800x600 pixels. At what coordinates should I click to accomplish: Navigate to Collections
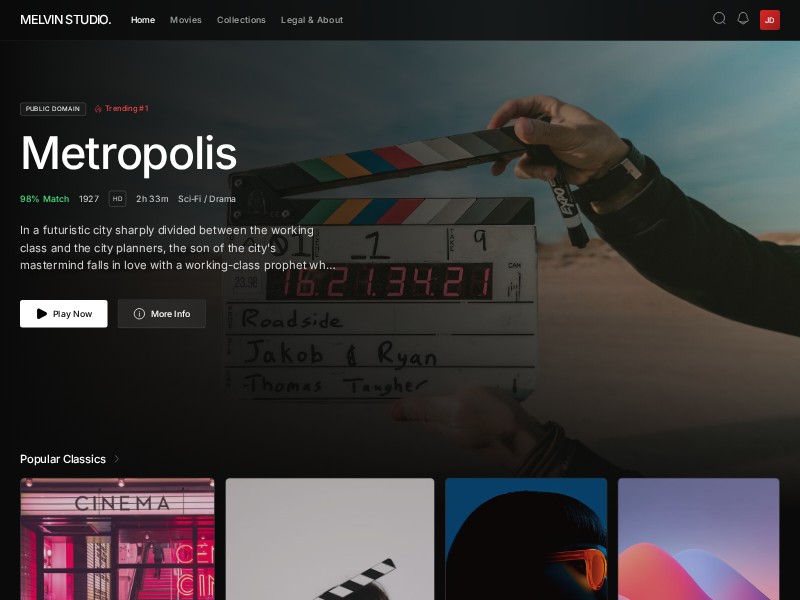tap(241, 20)
